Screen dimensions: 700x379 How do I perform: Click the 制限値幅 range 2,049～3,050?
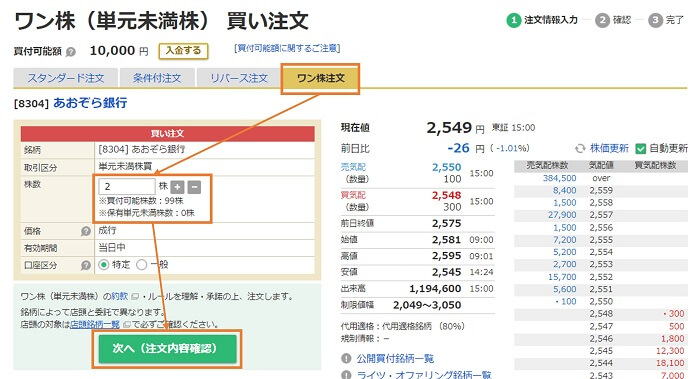(427, 305)
